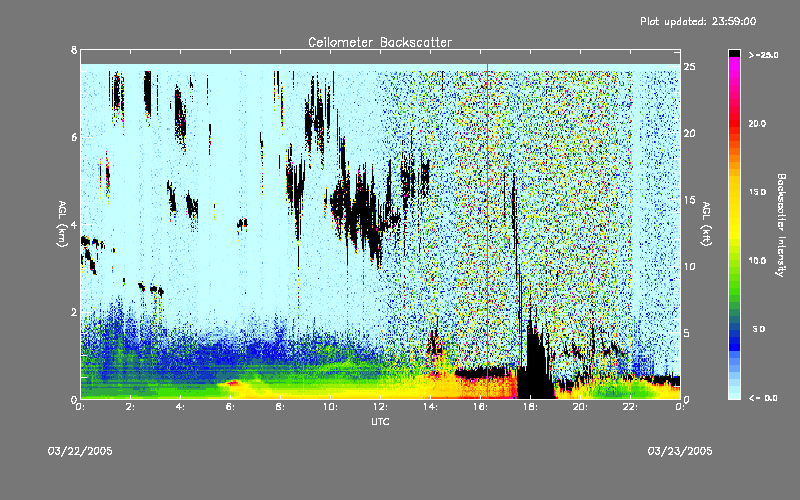Select the yellow colorbar segment near 15.0
The width and height of the screenshot is (800, 500).
click(734, 192)
